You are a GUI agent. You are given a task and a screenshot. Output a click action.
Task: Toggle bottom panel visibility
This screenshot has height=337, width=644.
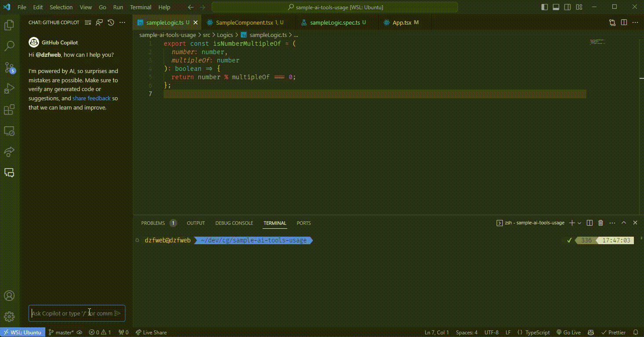556,7
